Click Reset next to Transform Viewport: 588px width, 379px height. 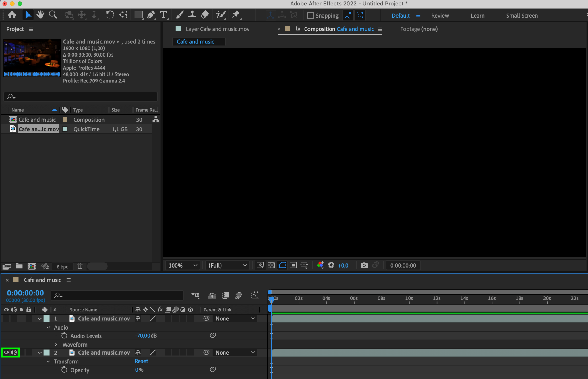tap(141, 361)
